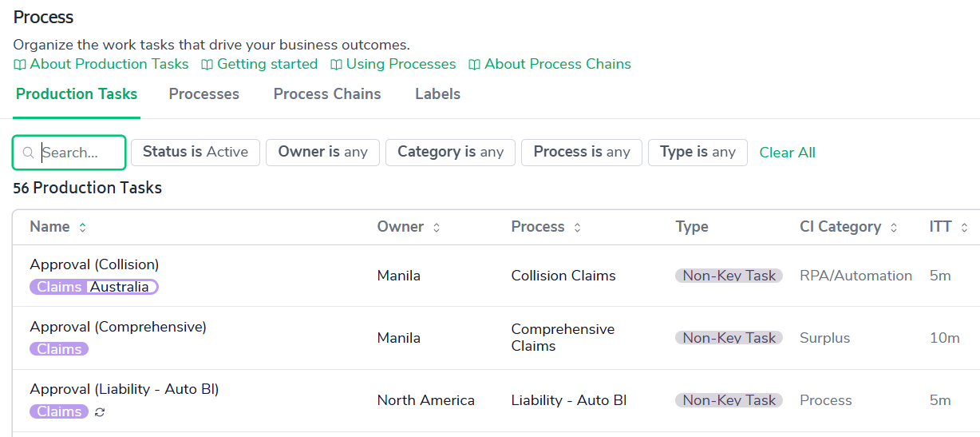The width and height of the screenshot is (980, 437).
Task: Open Approval (Collision) task
Action: (x=94, y=264)
